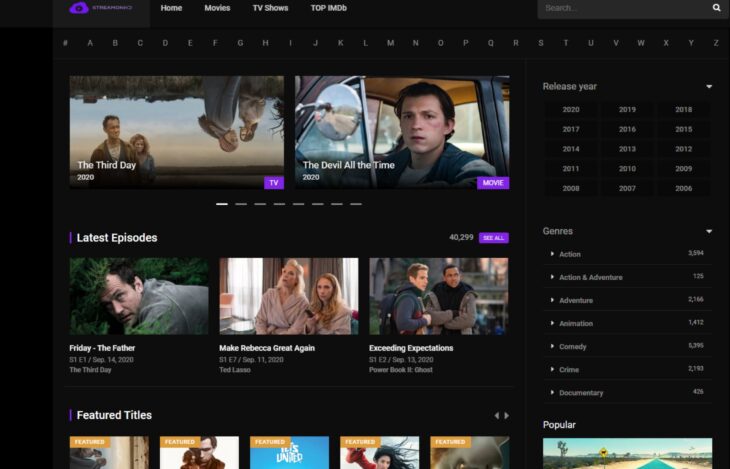
Task: Click the MOVIE badge on Devil All the Time
Action: coord(492,183)
